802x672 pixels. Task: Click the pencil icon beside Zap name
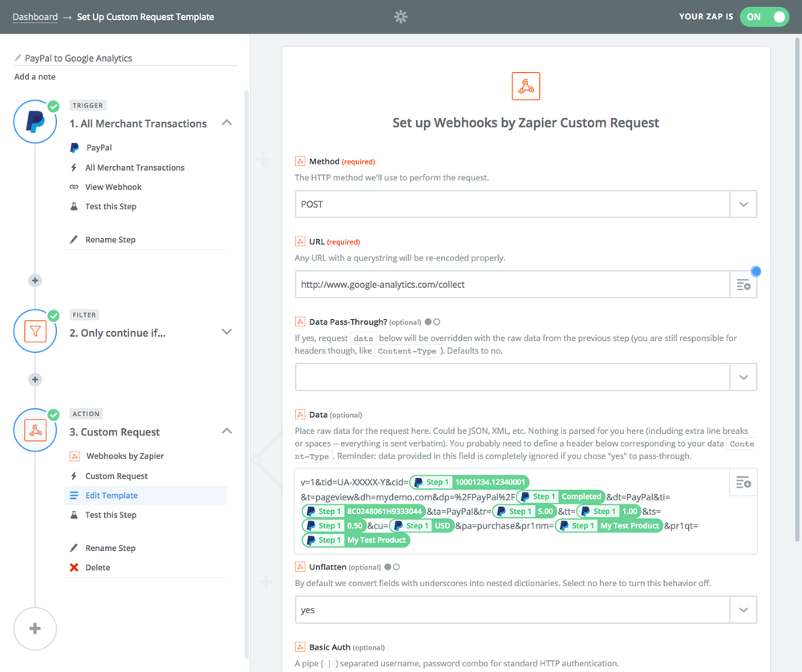click(x=18, y=58)
